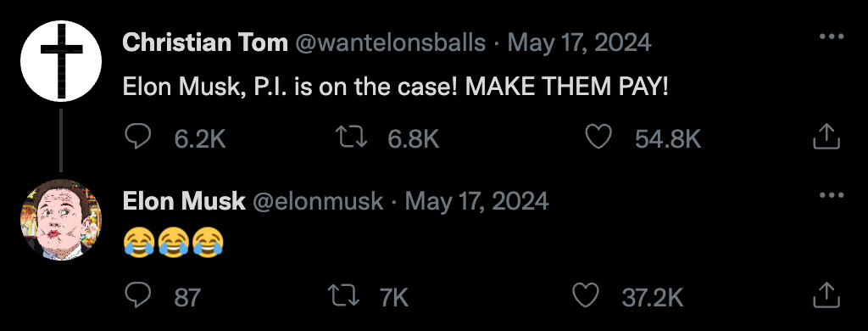Like the 'MAKE THEM PAY' tweet
This screenshot has width=868, height=331.
pyautogui.click(x=598, y=137)
